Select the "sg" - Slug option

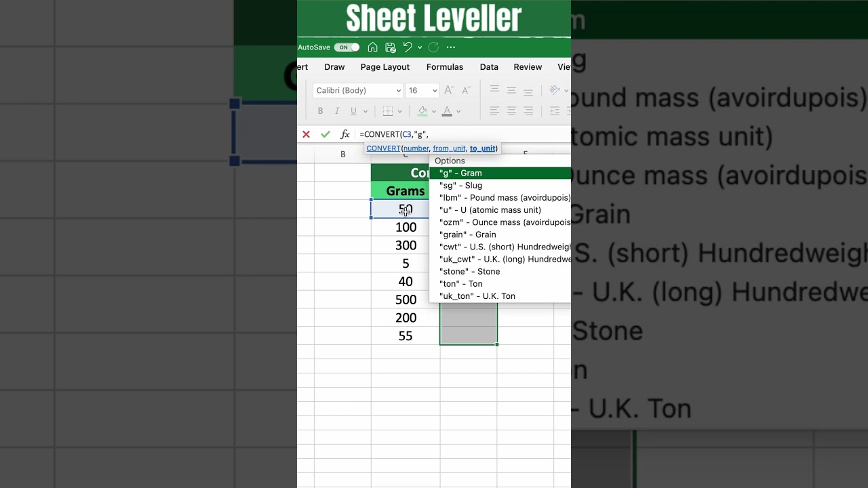click(x=500, y=185)
